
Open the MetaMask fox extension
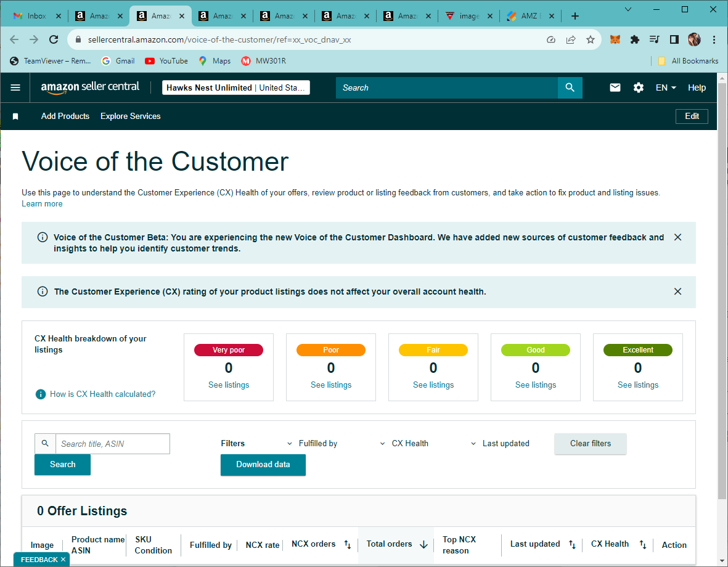click(x=615, y=39)
